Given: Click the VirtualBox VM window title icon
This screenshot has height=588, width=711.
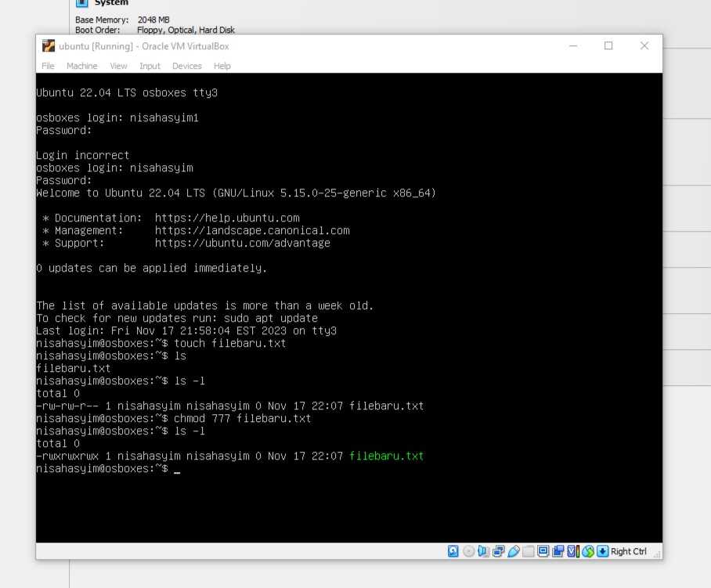Looking at the screenshot, I should click(48, 45).
